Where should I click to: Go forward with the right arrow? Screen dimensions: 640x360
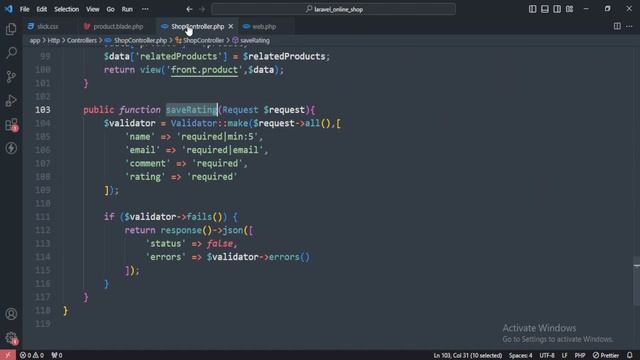[x=202, y=9]
